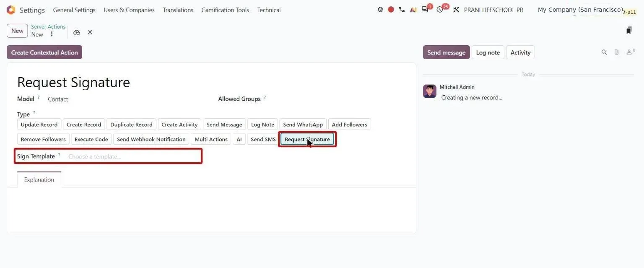This screenshot has width=644, height=268.
Task: Open the Odoo home apps icon
Action: click(11, 10)
